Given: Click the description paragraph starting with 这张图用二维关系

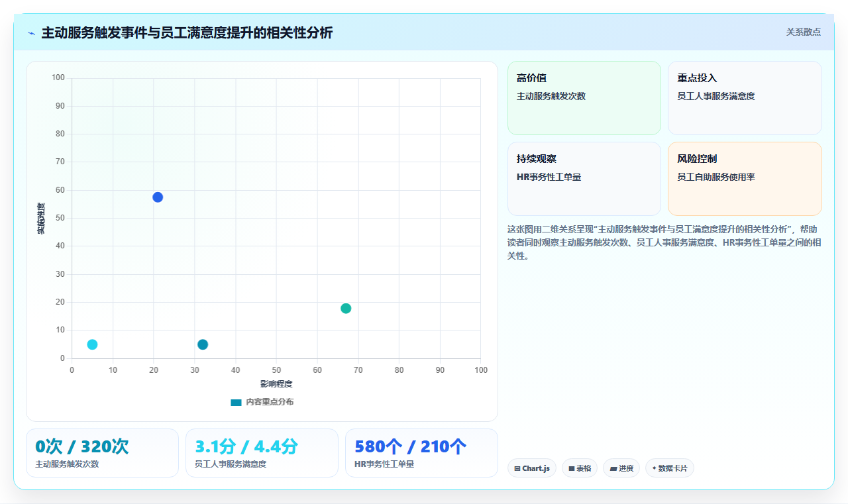Looking at the screenshot, I should click(x=664, y=242).
